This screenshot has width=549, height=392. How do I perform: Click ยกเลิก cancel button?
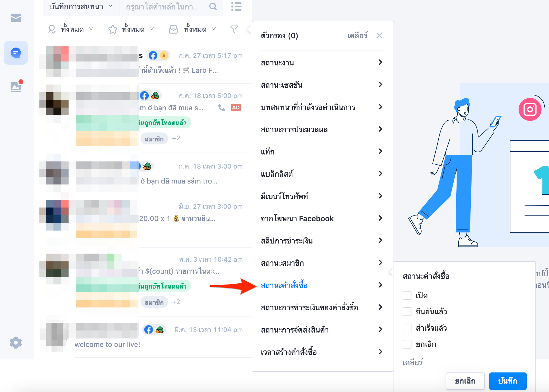465,381
